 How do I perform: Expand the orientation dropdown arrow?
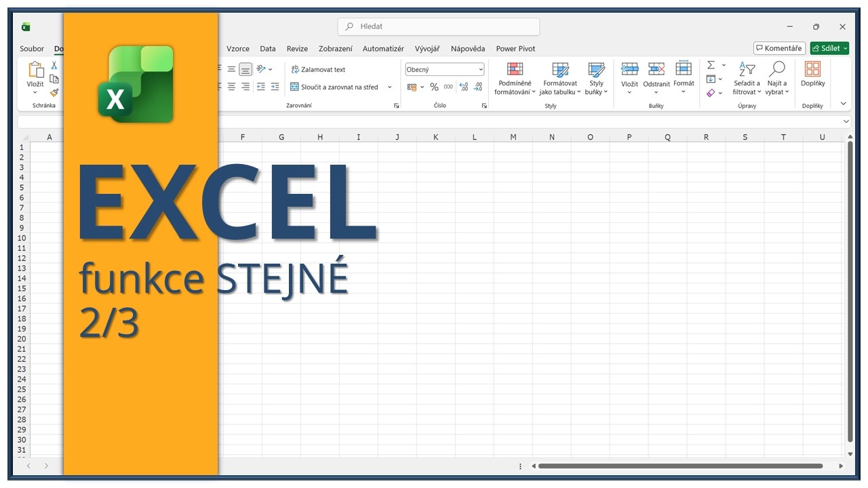(270, 69)
